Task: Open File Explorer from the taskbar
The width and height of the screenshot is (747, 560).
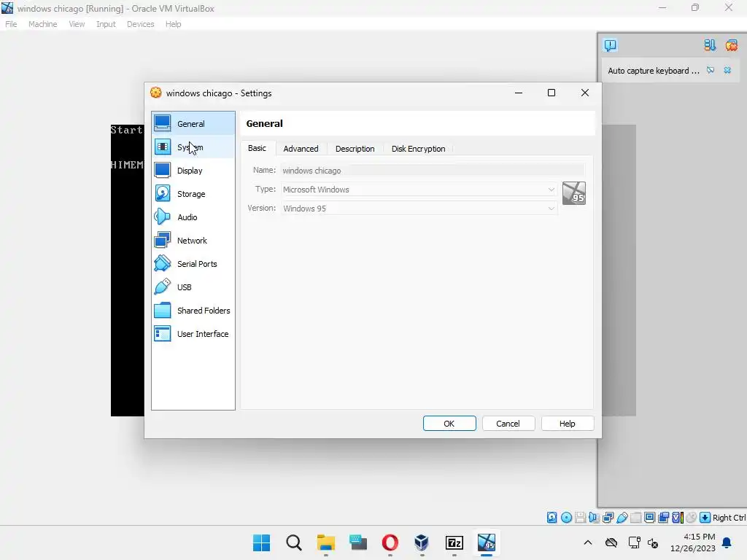Action: coord(326,542)
